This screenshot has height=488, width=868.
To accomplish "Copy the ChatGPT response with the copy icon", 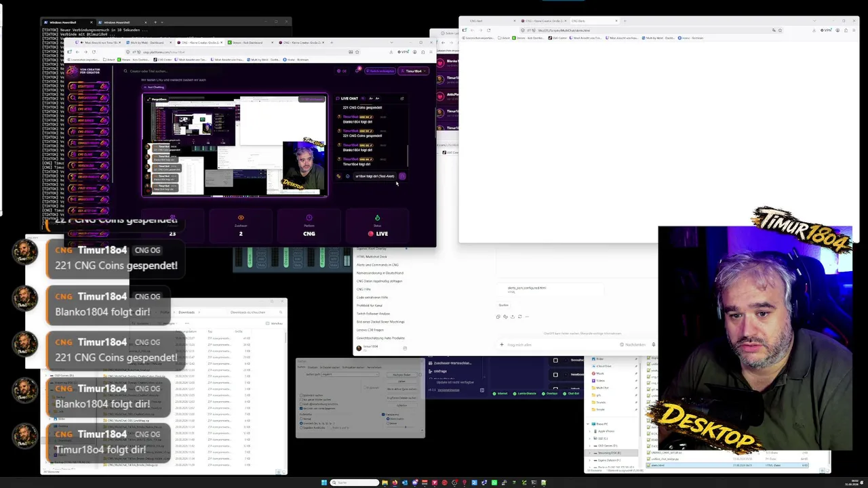I will tap(498, 317).
